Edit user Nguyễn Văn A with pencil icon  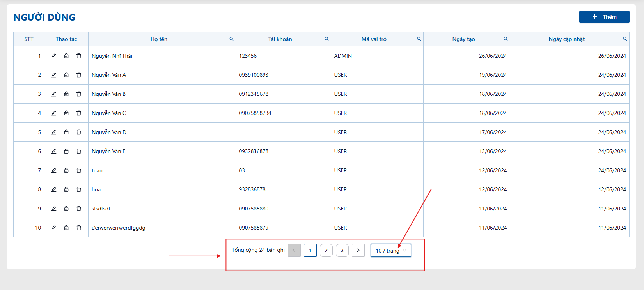54,75
